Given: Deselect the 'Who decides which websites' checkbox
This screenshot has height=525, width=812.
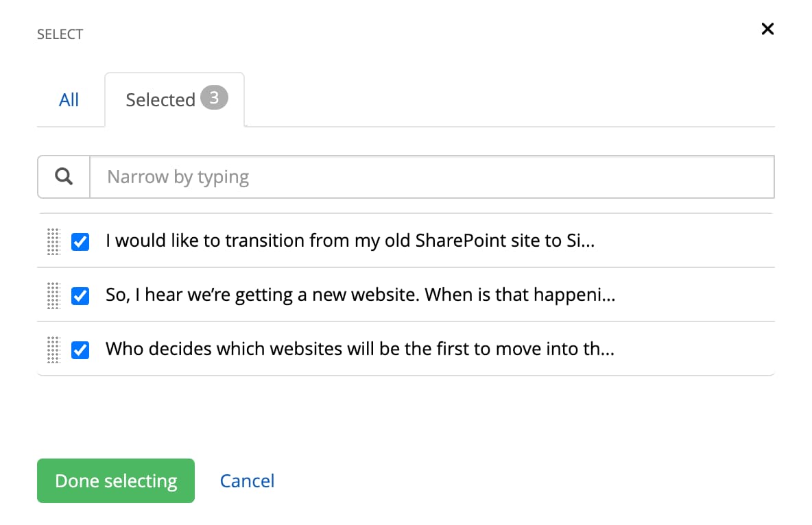Looking at the screenshot, I should (x=80, y=350).
